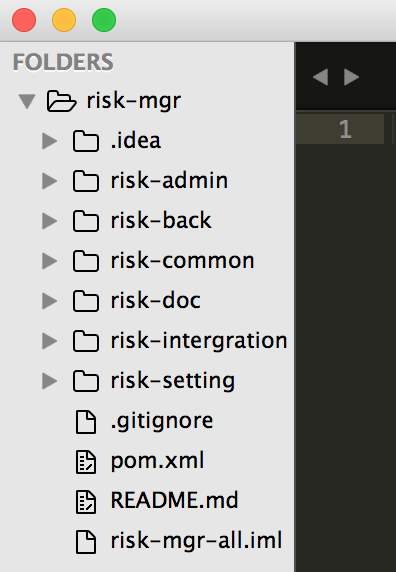
Task: Open pom.xml in the editor
Action: (158, 461)
